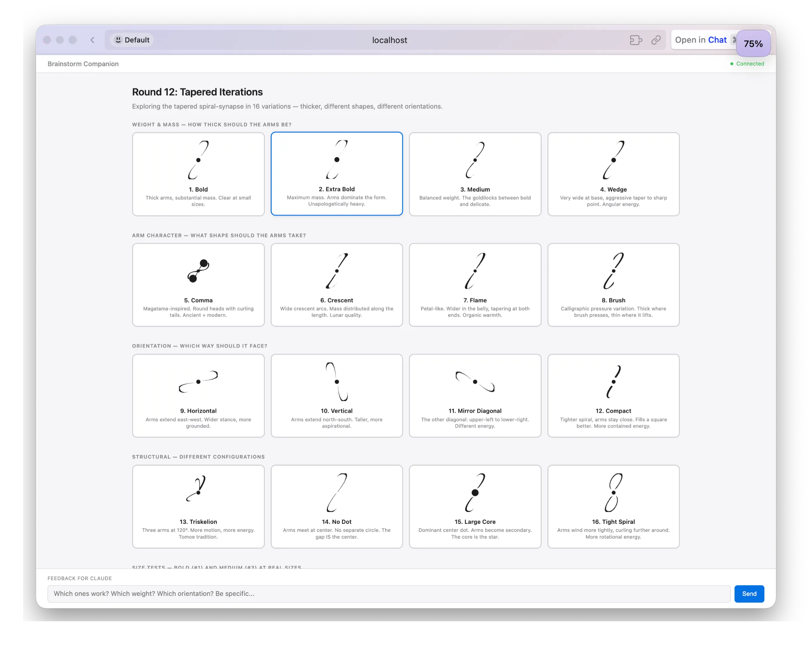The height and width of the screenshot is (656, 812).
Task: Choose the 1. Bold variation card
Action: click(x=198, y=174)
